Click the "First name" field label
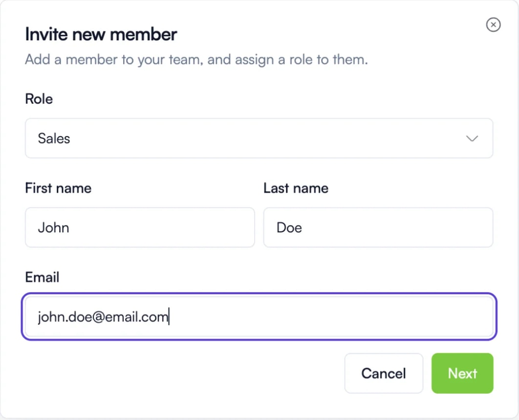This screenshot has height=420, width=519. coord(58,189)
